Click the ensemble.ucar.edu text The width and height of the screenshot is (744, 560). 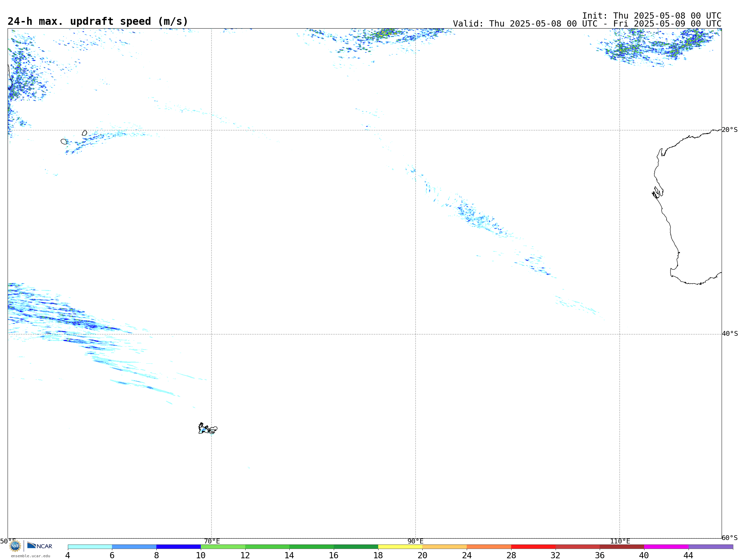(31, 556)
